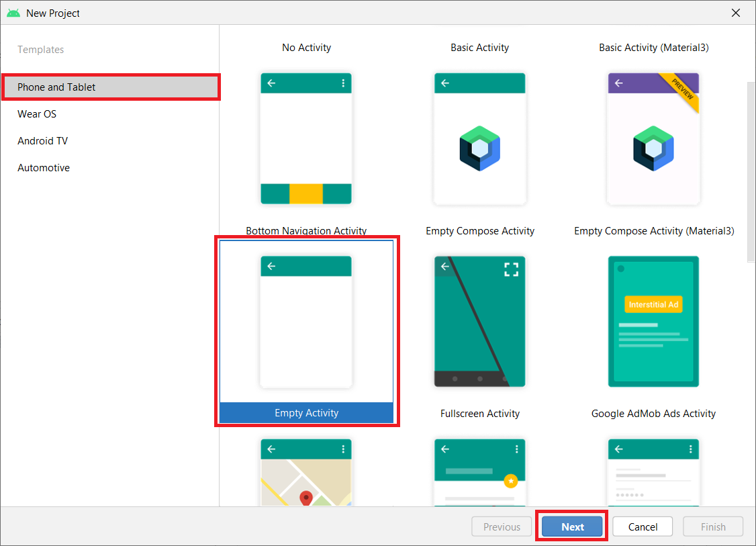
Task: Choose the Google AdMob Ads Activity thumbnail
Action: coord(653,322)
